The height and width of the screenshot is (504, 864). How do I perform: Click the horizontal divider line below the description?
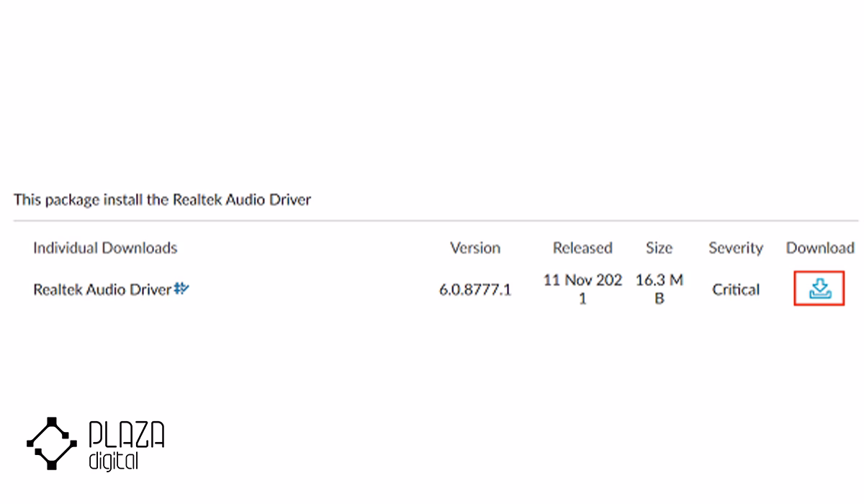436,221
